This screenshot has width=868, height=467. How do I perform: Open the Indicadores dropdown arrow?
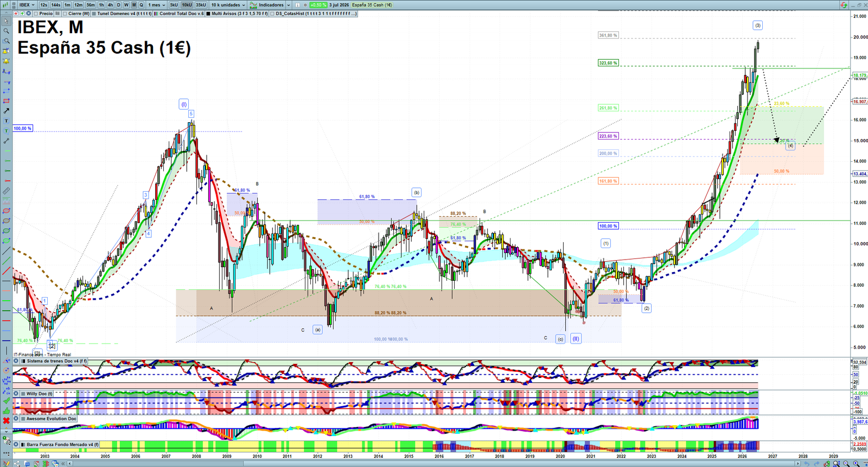click(x=289, y=5)
